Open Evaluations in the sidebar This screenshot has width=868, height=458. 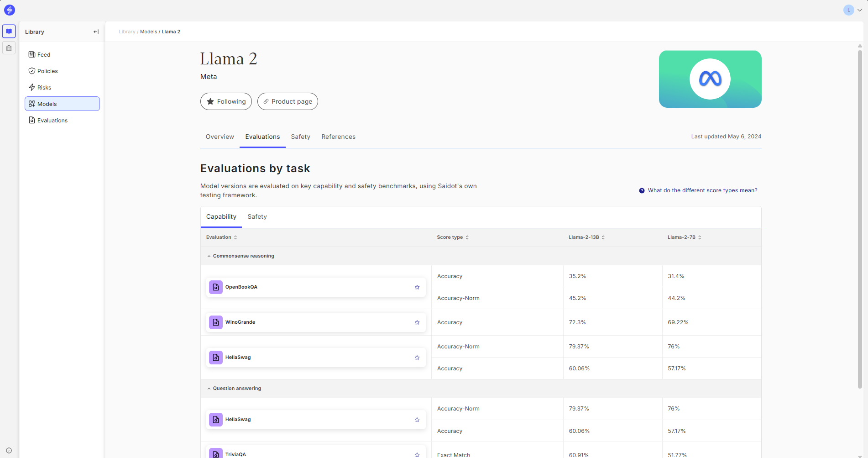62,120
